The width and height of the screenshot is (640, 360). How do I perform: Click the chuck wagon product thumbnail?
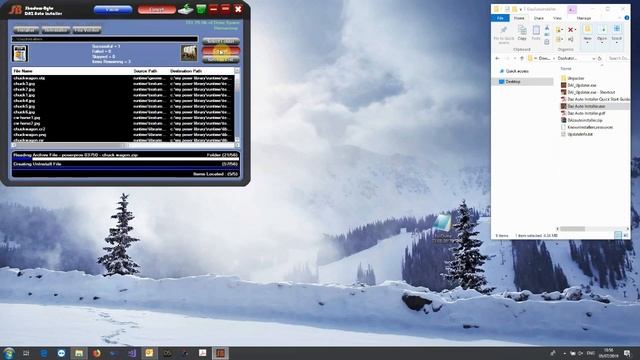[189, 53]
